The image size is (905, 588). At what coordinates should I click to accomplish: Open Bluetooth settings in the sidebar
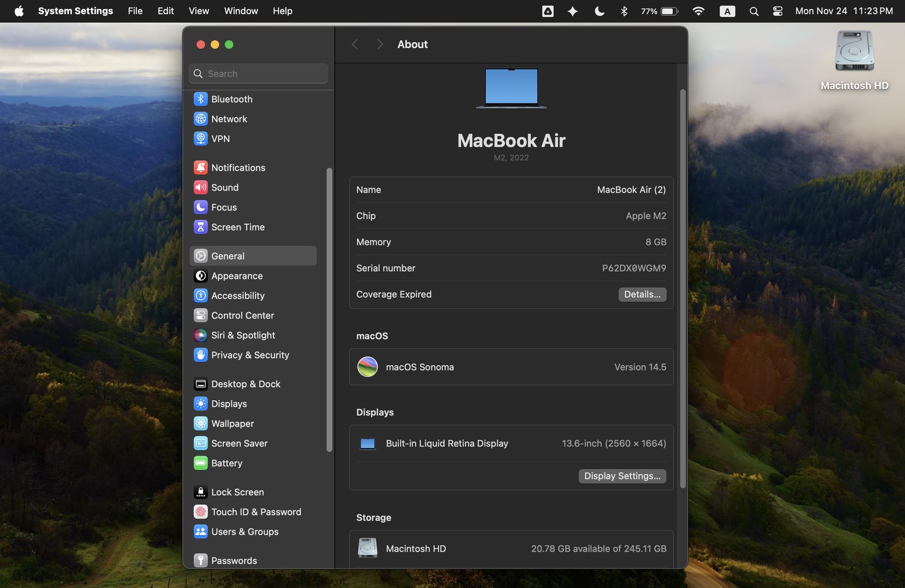click(x=231, y=99)
